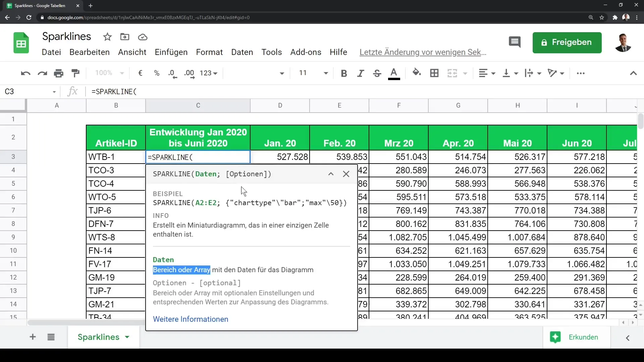Open number format 123 dropdown
This screenshot has width=644, height=362.
pos(209,73)
